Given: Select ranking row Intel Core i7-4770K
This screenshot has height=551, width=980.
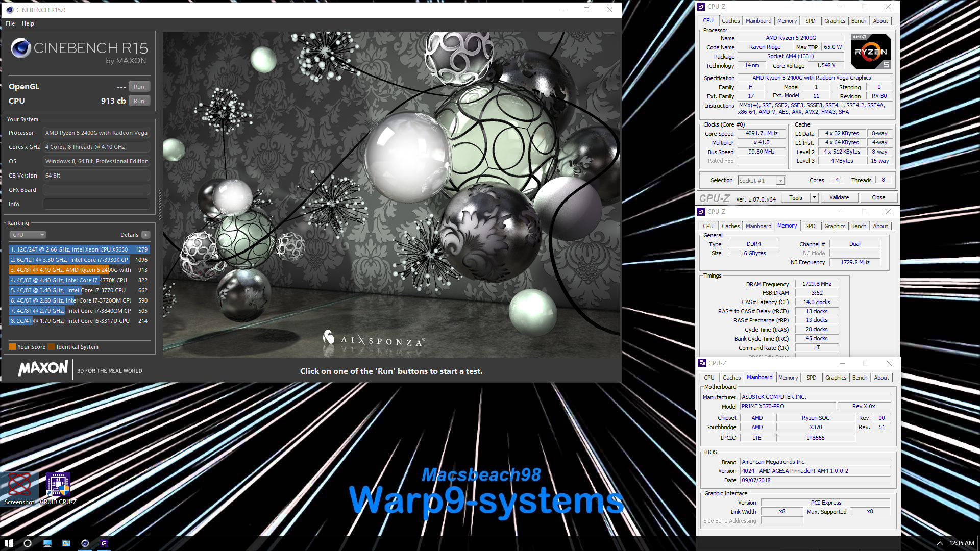Looking at the screenshot, I should point(79,280).
